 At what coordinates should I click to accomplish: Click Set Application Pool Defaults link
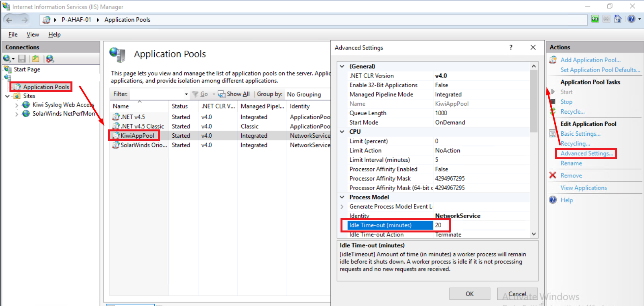600,70
